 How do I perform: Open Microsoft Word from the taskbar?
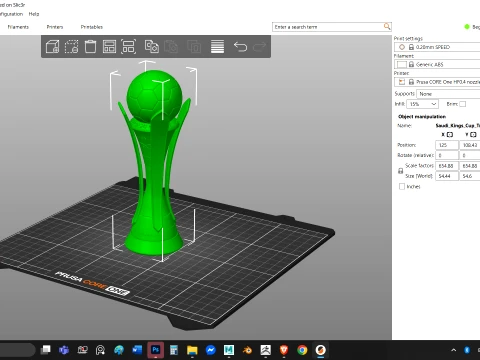point(137,350)
